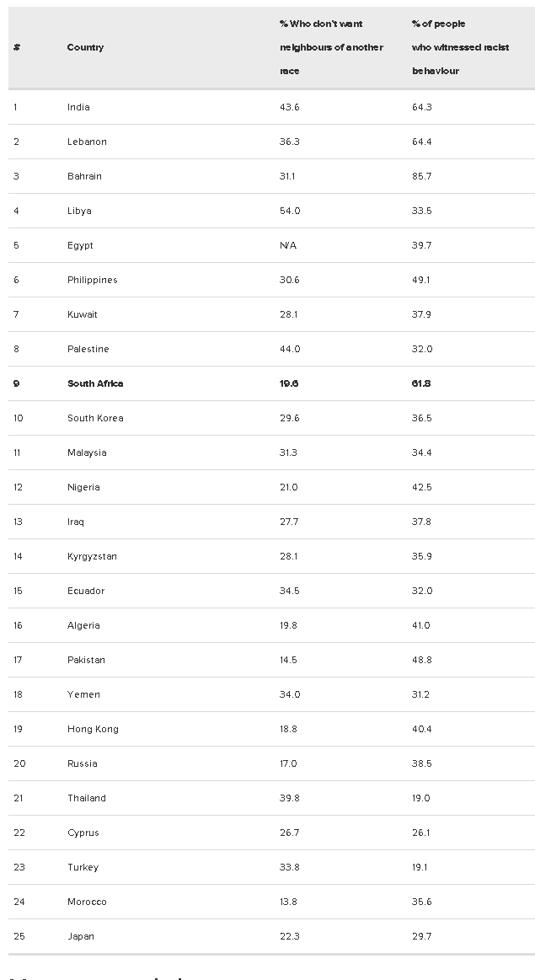This screenshot has height=980, width=535.
Task: Click Turkey's 19.1 witnessed value
Action: [x=420, y=867]
